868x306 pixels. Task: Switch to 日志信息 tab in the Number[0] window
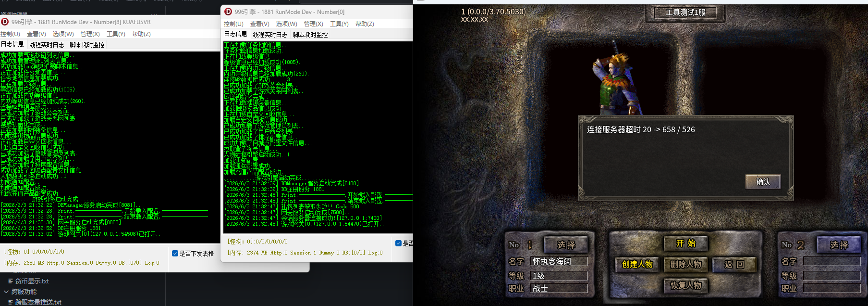[235, 34]
